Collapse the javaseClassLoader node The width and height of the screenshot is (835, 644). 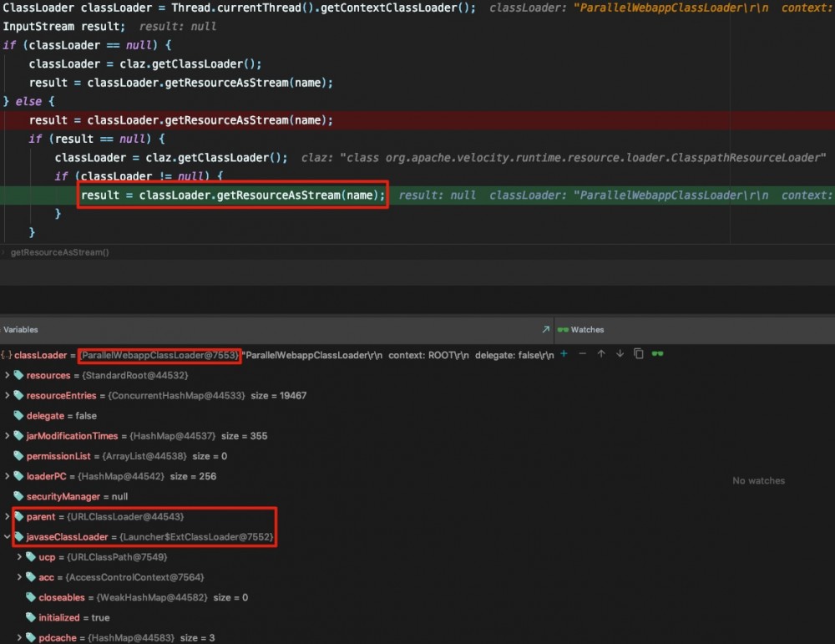[7, 536]
